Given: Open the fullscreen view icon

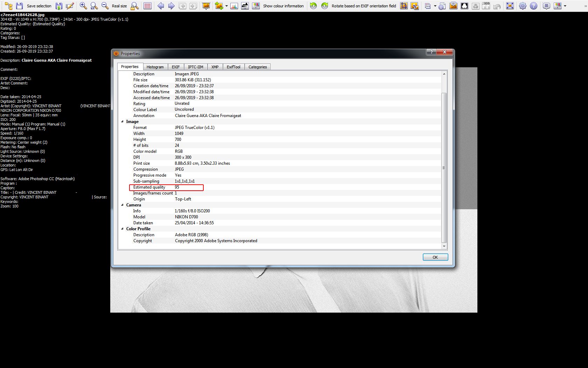Looking at the screenshot, I should tap(510, 6).
